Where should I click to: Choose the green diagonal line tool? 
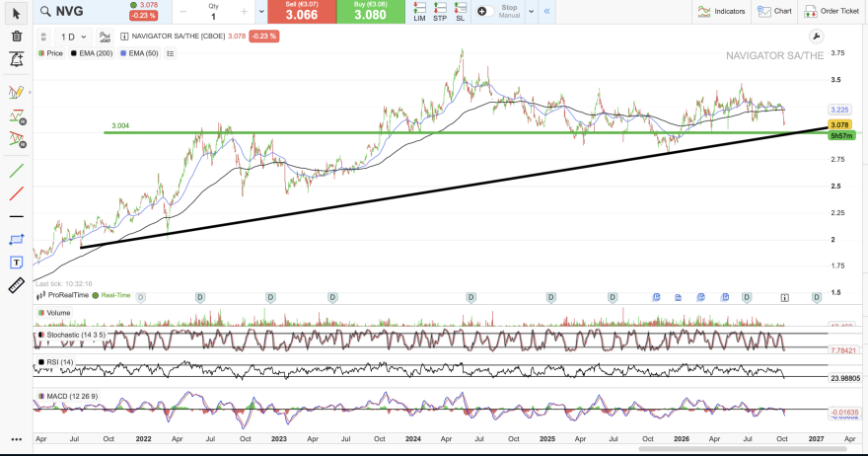tap(17, 171)
